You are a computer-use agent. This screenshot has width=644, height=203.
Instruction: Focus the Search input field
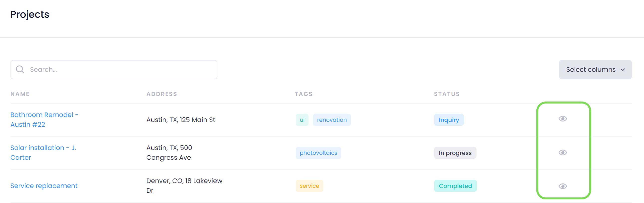click(120, 69)
